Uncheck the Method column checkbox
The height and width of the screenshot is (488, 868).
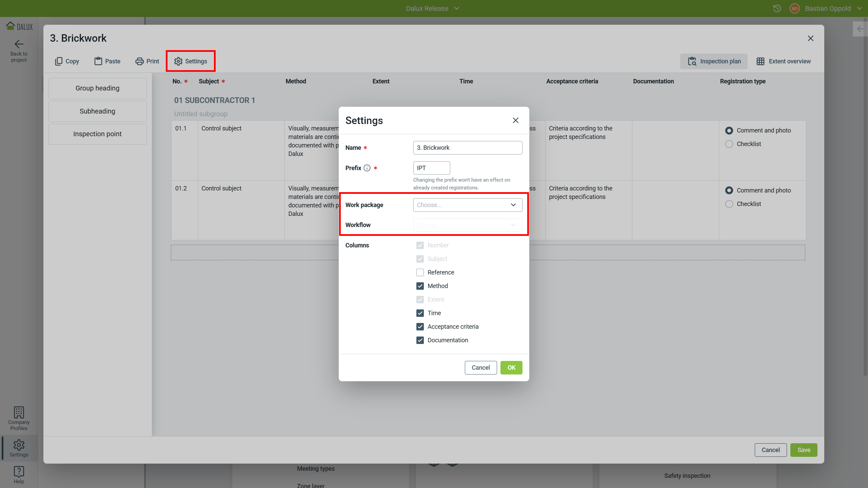420,286
